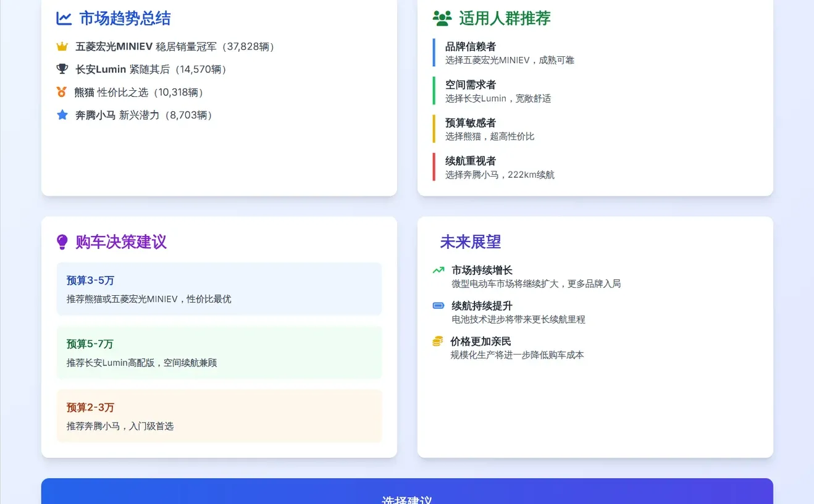The width and height of the screenshot is (814, 504).
Task: Open the 未来展望 section heading
Action: click(471, 242)
